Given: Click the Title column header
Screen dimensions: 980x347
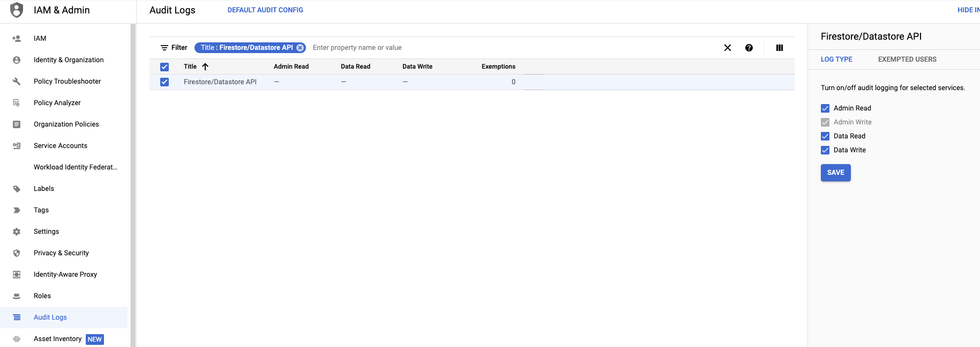Looking at the screenshot, I should click(190, 67).
